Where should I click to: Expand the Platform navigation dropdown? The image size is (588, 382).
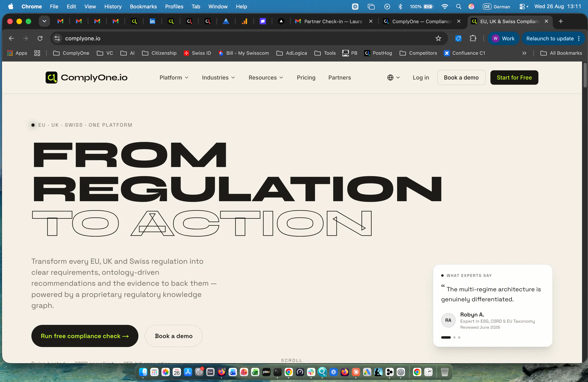point(174,78)
